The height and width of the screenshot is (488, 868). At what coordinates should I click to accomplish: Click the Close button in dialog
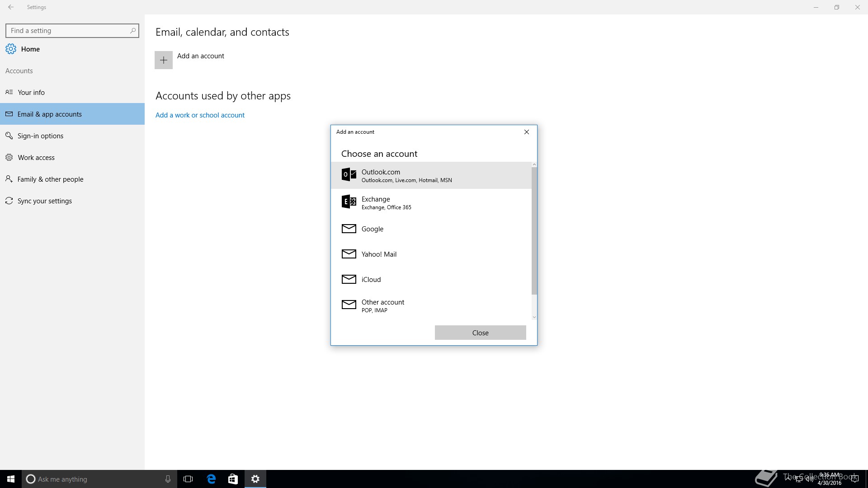click(480, 333)
